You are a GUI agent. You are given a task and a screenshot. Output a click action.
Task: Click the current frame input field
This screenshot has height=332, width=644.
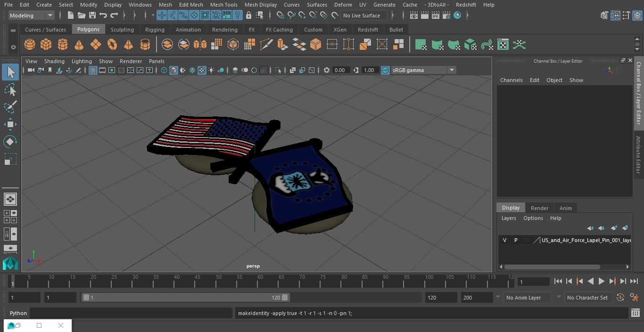pyautogui.click(x=533, y=282)
